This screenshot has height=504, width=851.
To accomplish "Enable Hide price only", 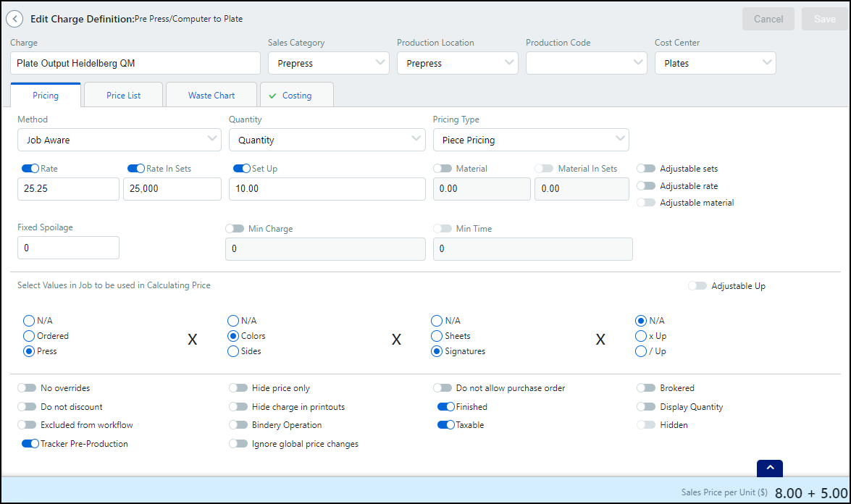I will point(238,388).
